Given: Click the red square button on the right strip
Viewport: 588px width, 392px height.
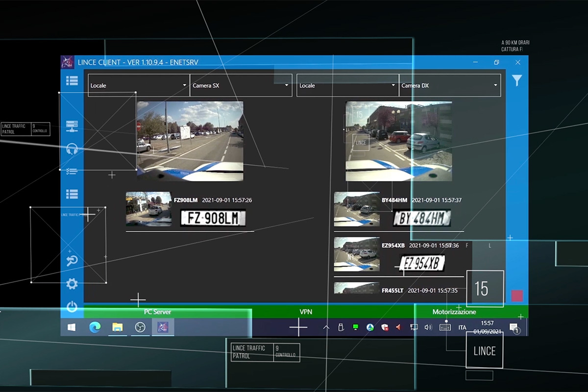Looking at the screenshot, I should click(x=517, y=296).
